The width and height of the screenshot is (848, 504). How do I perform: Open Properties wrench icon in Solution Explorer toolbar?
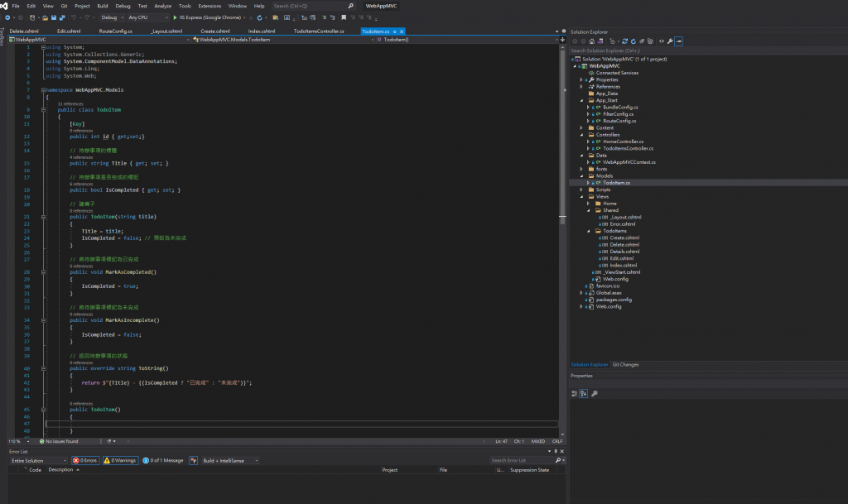pos(669,41)
